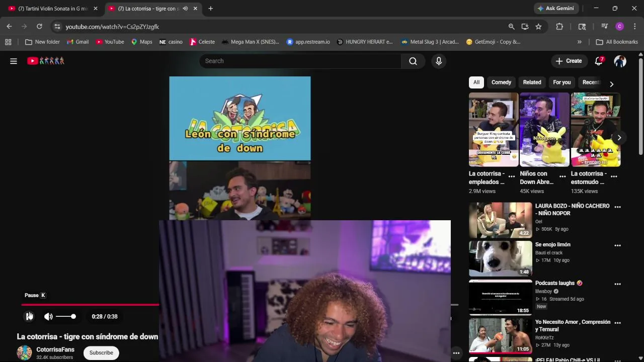
Task: Open the account avatar menu
Action: tap(620, 61)
